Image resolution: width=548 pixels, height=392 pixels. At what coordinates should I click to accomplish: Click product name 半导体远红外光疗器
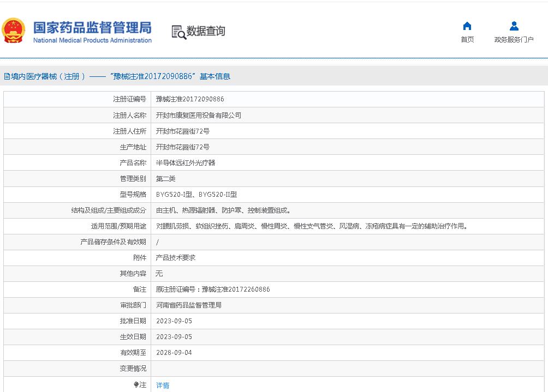(186, 162)
